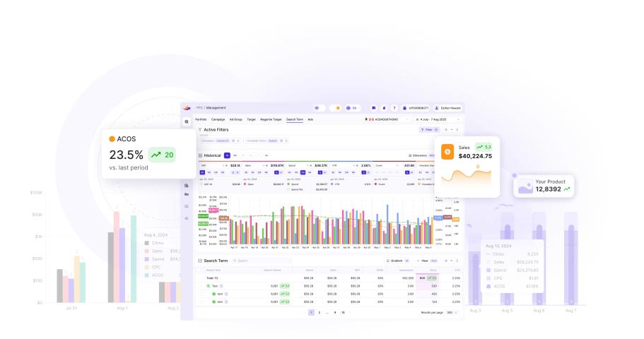Click the Historical panel icon
644x339 pixels.
(x=200, y=155)
